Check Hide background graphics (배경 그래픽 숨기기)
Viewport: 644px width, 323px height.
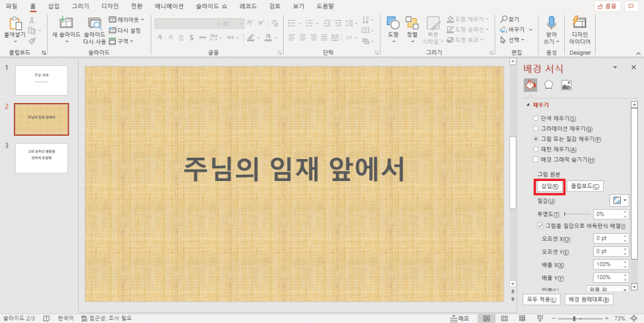coord(536,160)
